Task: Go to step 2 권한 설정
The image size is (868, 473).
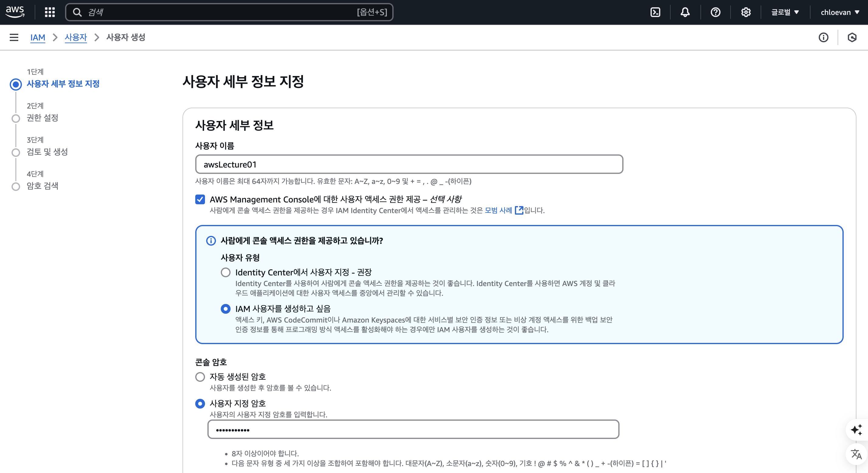Action: click(x=43, y=118)
